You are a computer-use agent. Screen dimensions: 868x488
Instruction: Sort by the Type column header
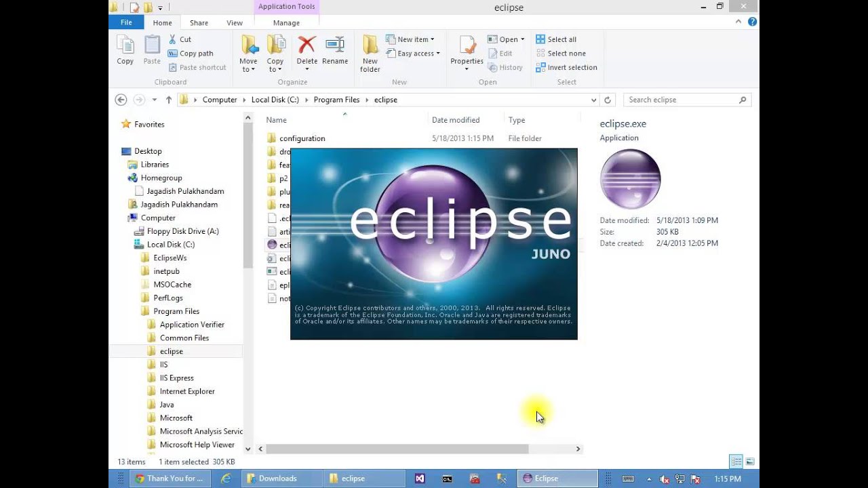(517, 120)
